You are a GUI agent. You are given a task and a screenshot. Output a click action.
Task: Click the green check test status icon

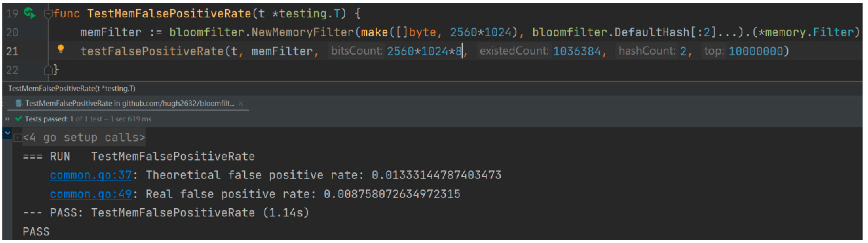[19, 119]
